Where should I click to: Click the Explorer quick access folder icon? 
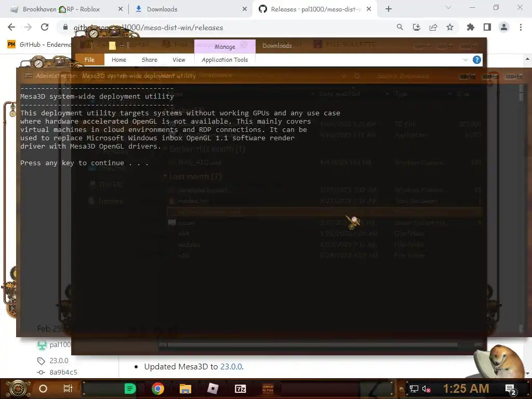[x=112, y=46]
